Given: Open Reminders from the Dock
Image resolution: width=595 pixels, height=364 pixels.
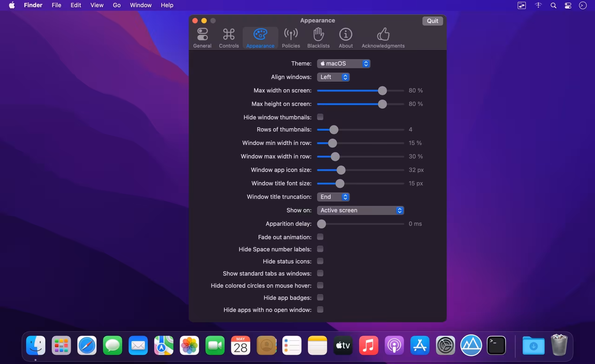Looking at the screenshot, I should [x=292, y=345].
